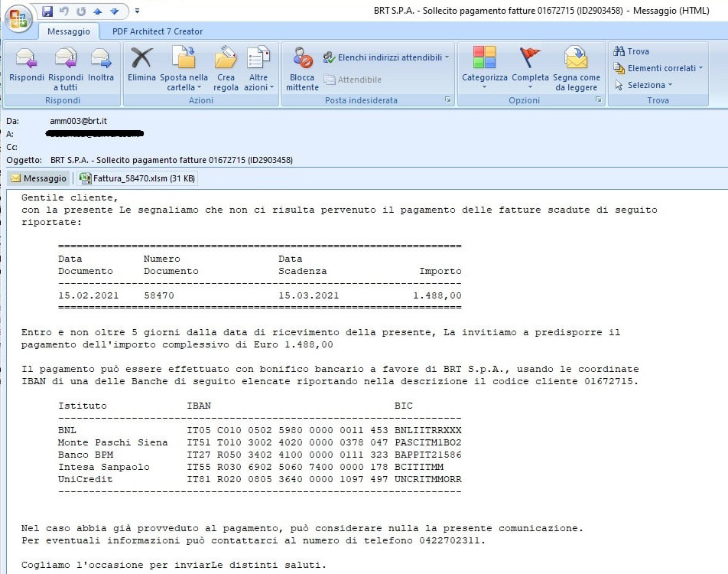Click the Completa flag icon
Image resolution: width=728 pixels, height=574 pixels.
530,69
